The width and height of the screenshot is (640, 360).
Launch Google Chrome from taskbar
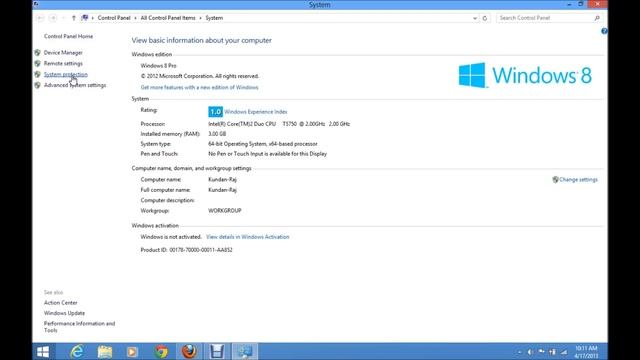click(161, 351)
